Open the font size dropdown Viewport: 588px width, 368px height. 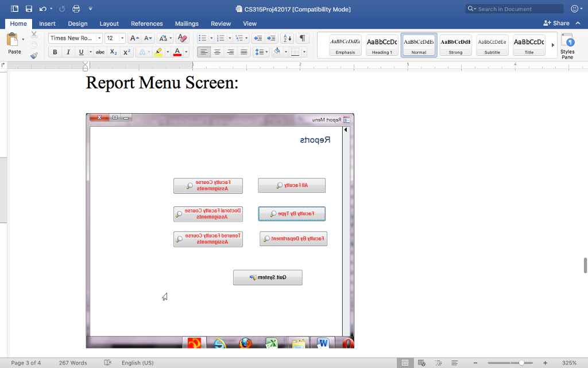click(x=122, y=38)
